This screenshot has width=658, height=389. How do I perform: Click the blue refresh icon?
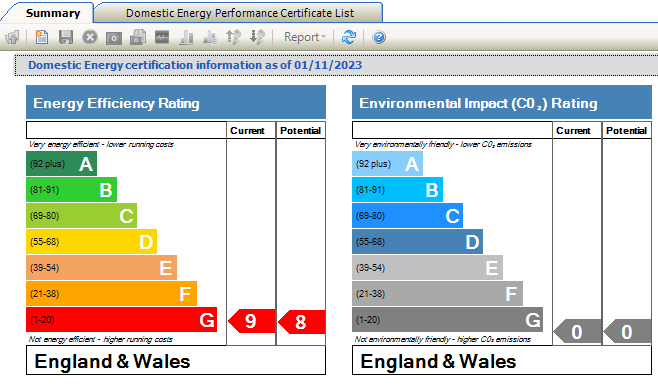[348, 37]
